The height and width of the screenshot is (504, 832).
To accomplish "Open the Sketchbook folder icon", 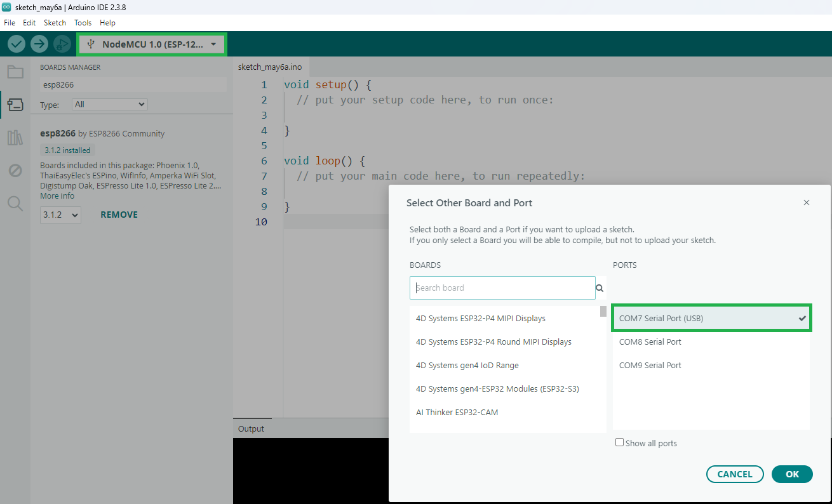I will click(x=15, y=72).
